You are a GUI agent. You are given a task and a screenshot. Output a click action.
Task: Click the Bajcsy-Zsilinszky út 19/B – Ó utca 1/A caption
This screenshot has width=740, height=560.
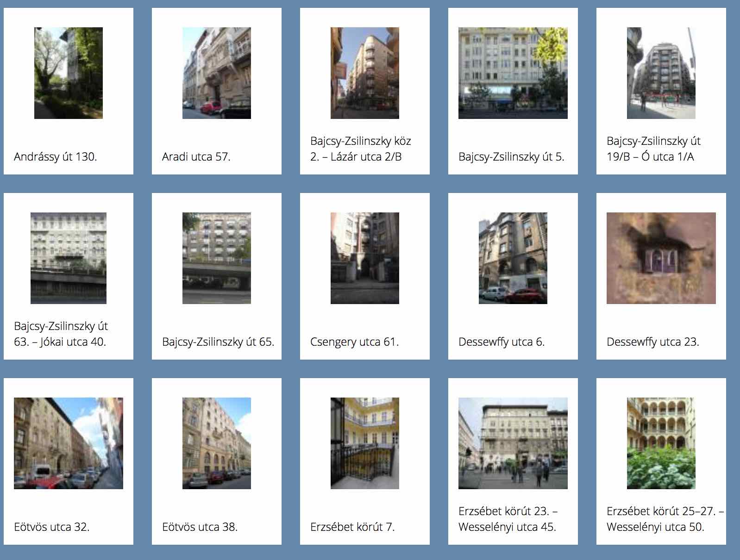pos(654,149)
